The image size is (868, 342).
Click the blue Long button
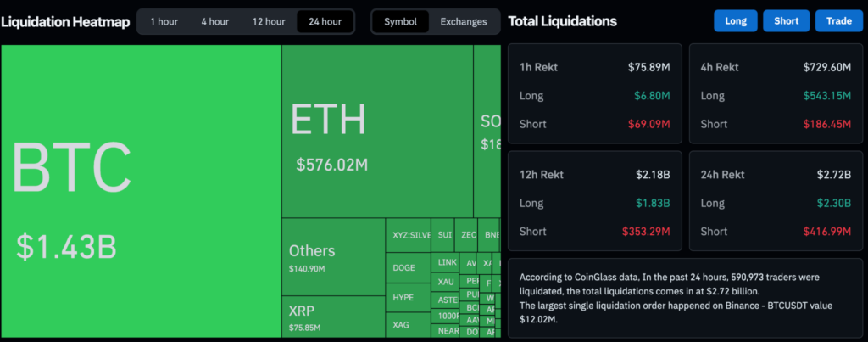(736, 21)
